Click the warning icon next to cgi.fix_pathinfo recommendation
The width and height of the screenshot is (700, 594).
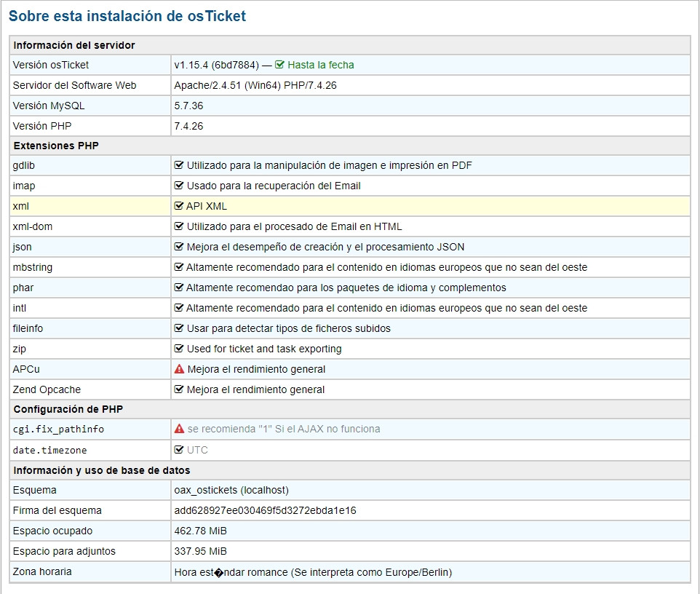(x=179, y=429)
